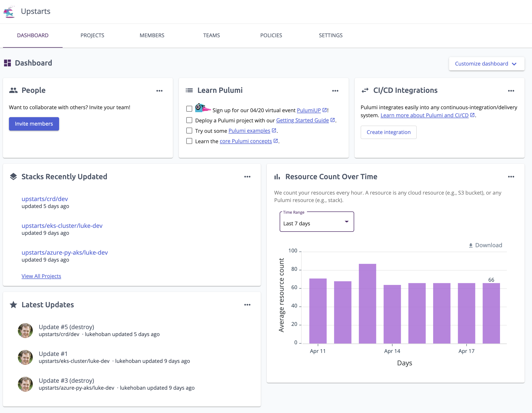Click the Upstarts organization name
The height and width of the screenshot is (413, 532).
point(36,11)
